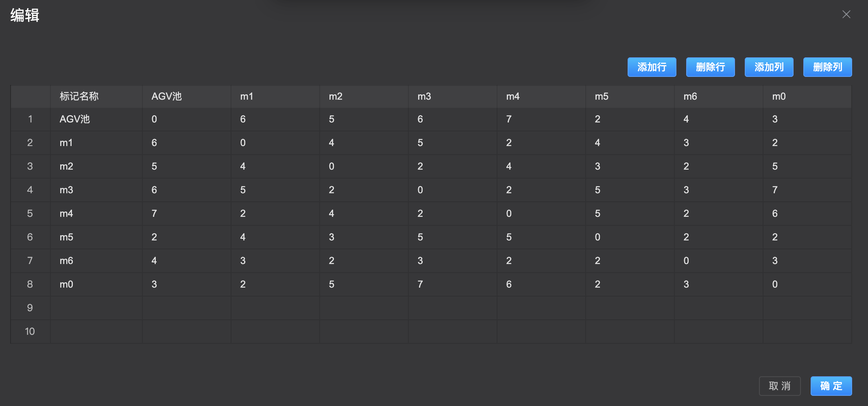Select row 5 name cell m4
Viewport: 868px width, 406px height.
(96, 214)
